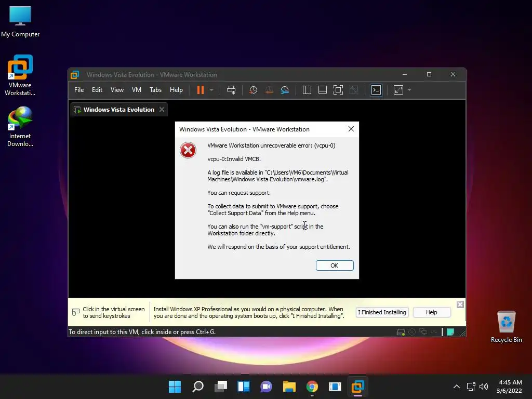Open the Tabs menu
The width and height of the screenshot is (532, 399).
155,90
